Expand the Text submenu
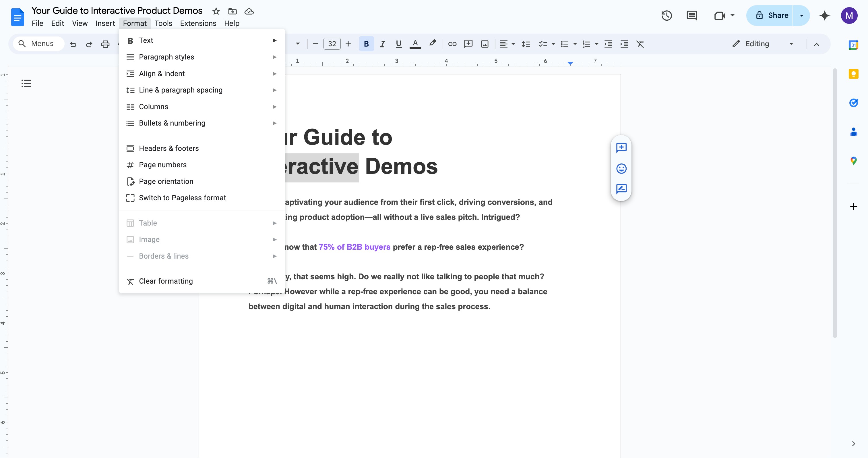 tap(202, 41)
